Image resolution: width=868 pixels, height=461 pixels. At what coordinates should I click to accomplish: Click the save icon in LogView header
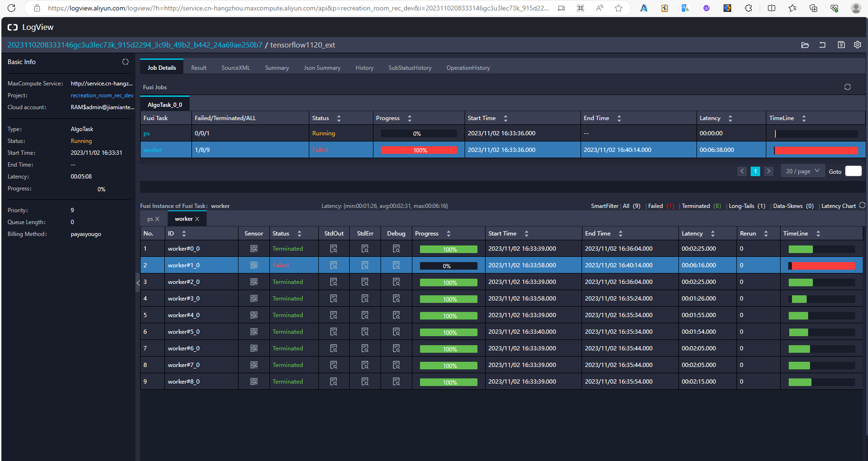click(841, 45)
